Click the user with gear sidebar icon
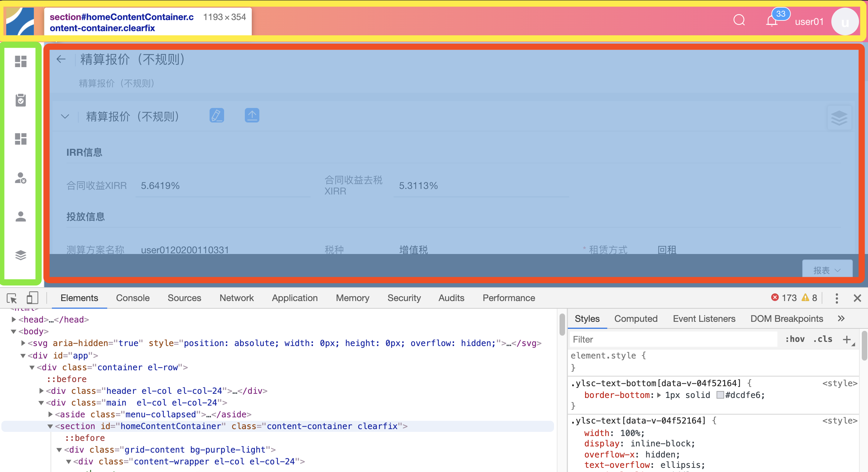This screenshot has width=868, height=472. tap(21, 178)
